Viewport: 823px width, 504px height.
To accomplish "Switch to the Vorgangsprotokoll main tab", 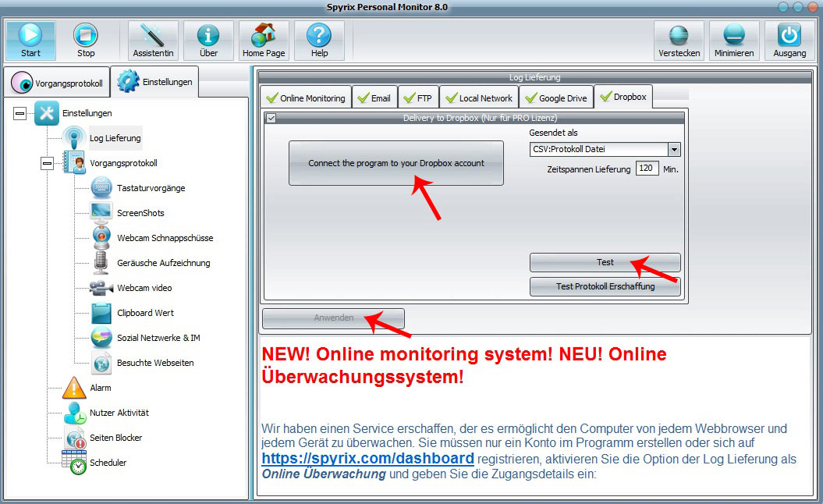I will [57, 83].
